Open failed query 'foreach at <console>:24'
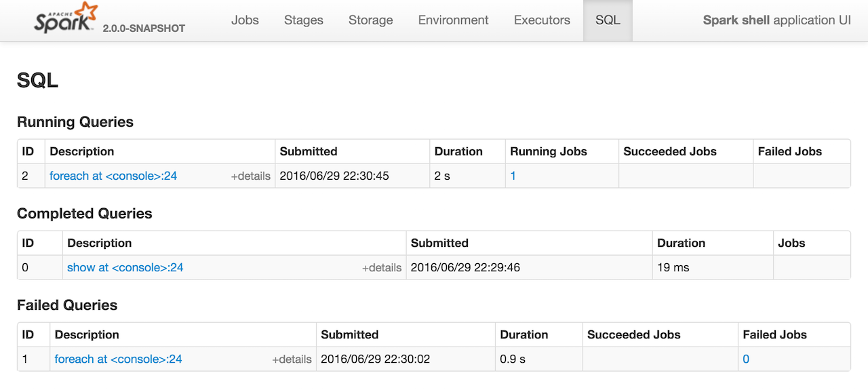 (118, 359)
